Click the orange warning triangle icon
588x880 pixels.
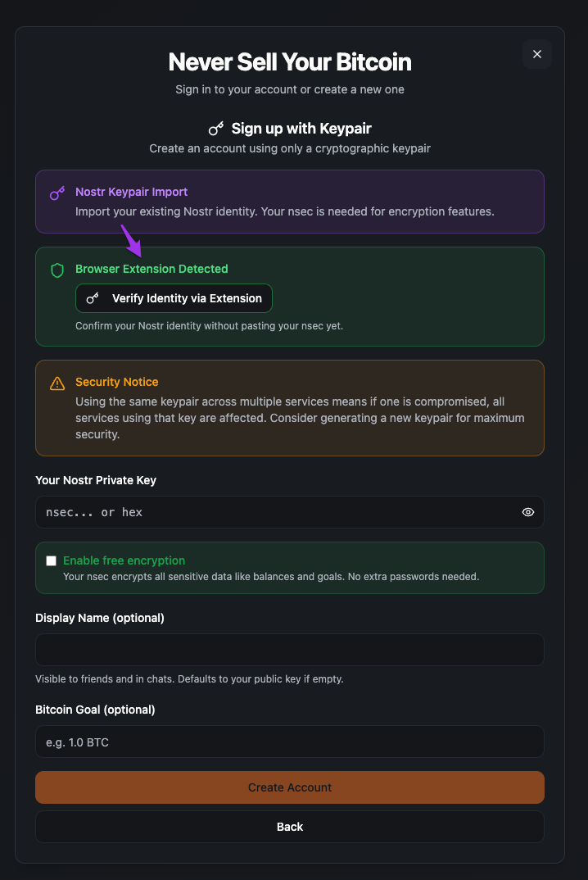click(57, 383)
